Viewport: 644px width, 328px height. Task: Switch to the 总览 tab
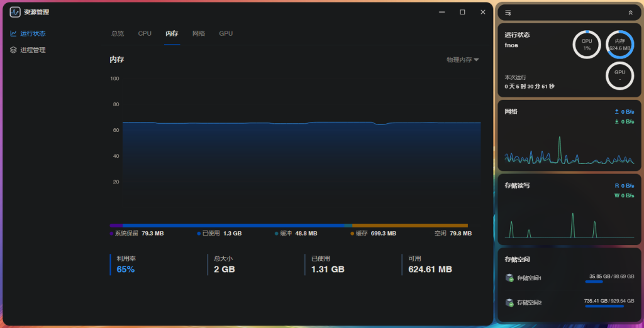118,33
